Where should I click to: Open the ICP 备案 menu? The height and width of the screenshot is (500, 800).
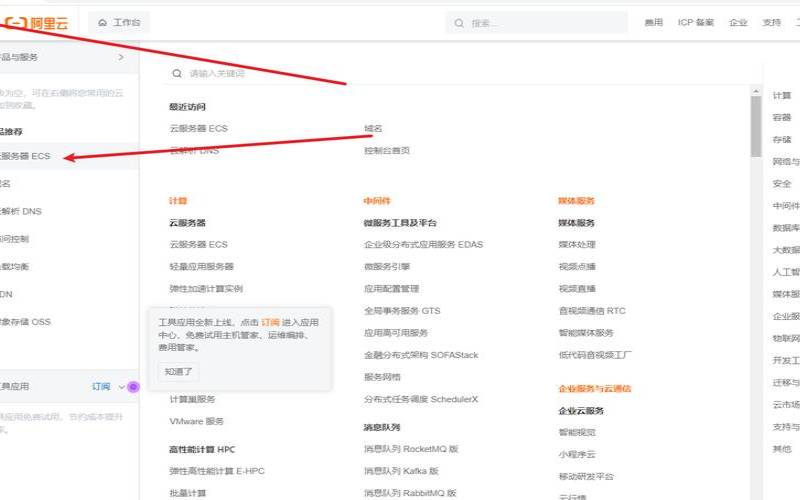tap(695, 22)
